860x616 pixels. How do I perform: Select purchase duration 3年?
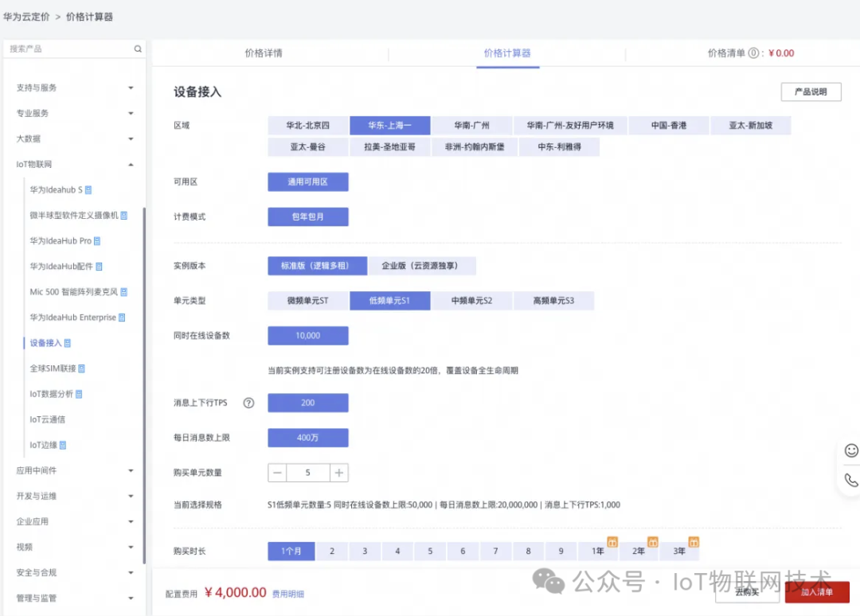pyautogui.click(x=679, y=551)
